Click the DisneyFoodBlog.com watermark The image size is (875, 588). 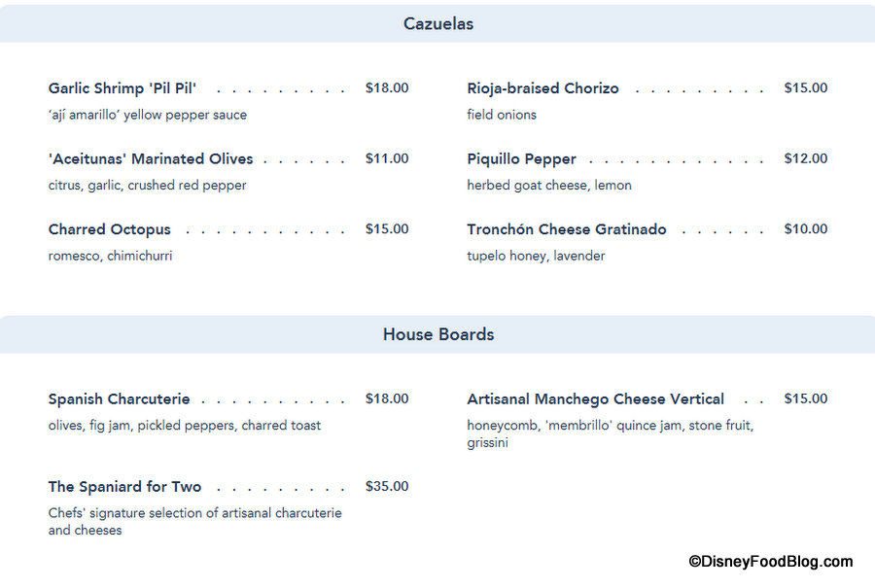[x=770, y=562]
